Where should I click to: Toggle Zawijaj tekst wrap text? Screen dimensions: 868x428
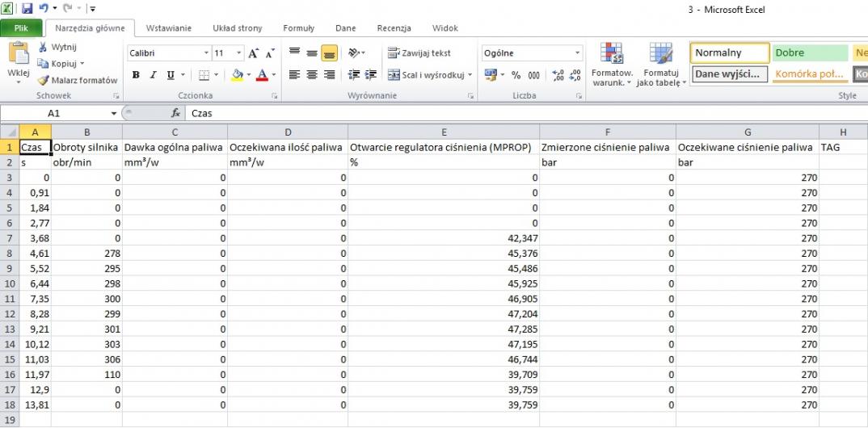pos(419,53)
